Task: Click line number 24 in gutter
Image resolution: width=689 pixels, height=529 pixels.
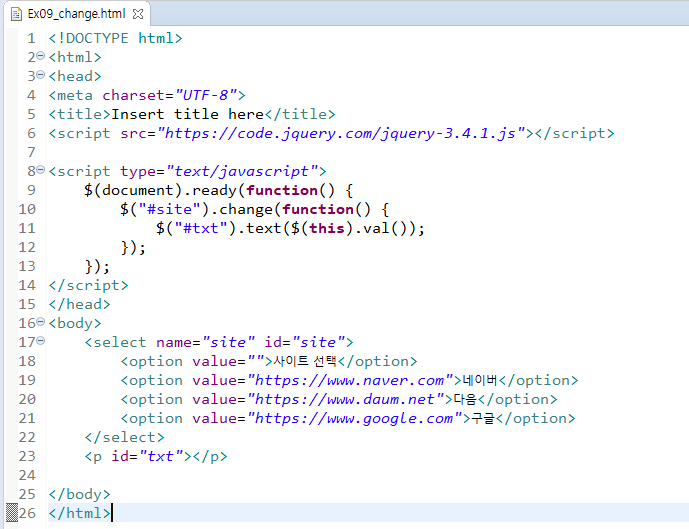Action: [x=27, y=475]
